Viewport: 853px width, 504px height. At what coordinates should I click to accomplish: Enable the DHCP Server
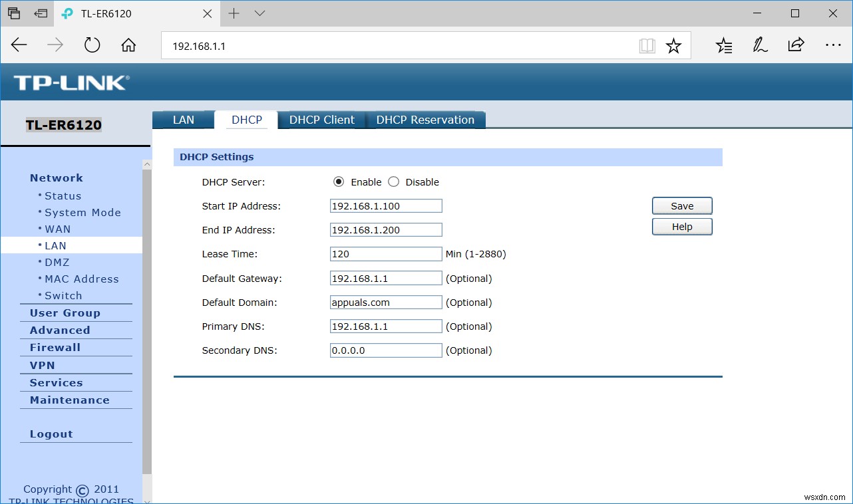point(339,182)
